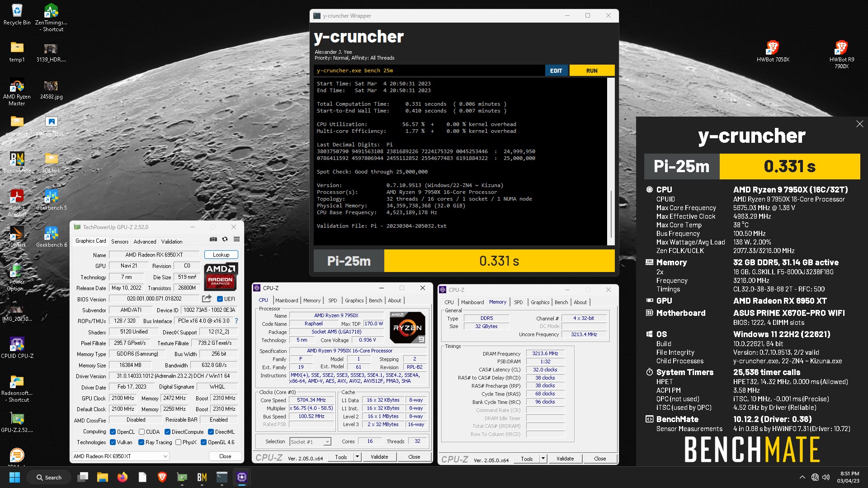This screenshot has width=868, height=488.
Task: Click EDIT button in y-cruncher wrapper
Action: (x=556, y=70)
